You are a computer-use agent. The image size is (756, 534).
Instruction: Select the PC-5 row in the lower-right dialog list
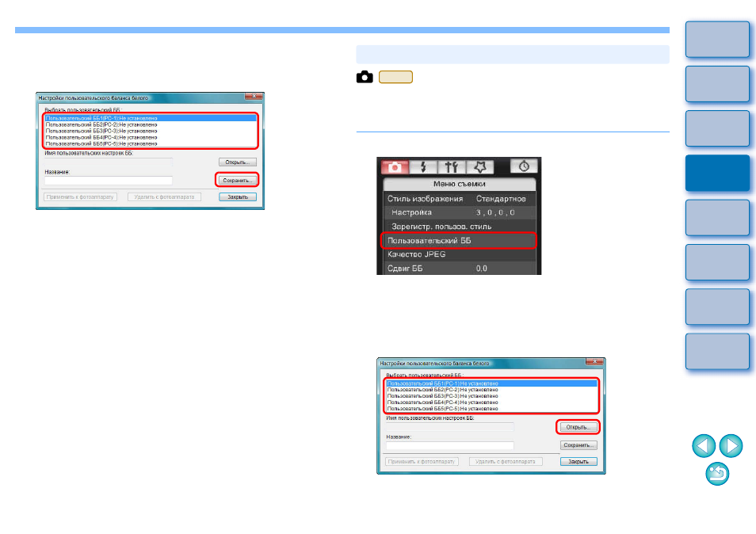click(x=492, y=409)
